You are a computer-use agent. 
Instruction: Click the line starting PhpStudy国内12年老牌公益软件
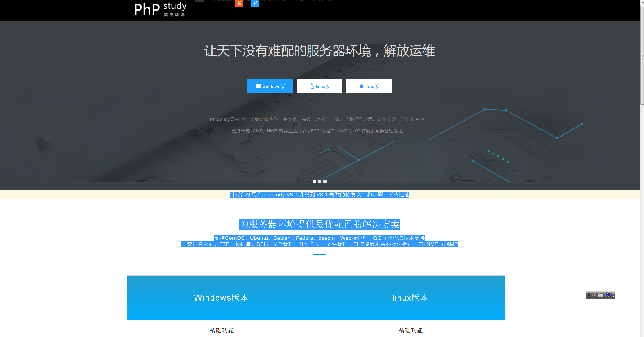(319, 119)
